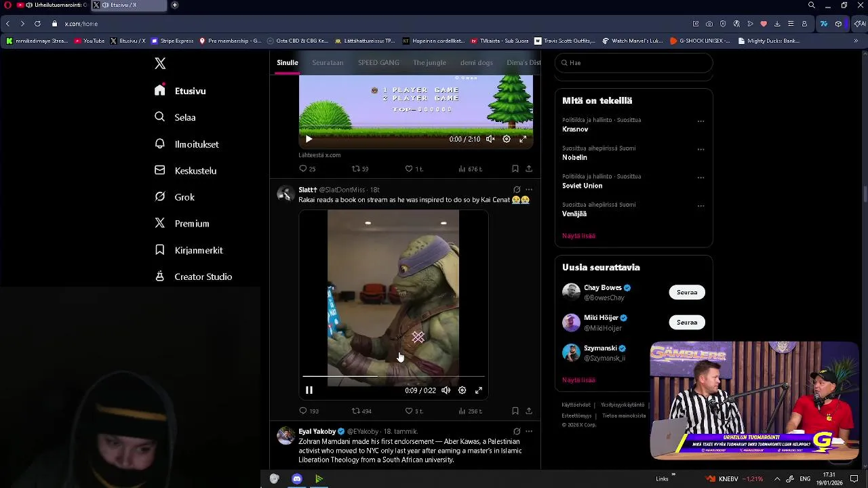Viewport: 868px width, 488px height.
Task: Pause the ninja turtle video
Action: coord(309,390)
